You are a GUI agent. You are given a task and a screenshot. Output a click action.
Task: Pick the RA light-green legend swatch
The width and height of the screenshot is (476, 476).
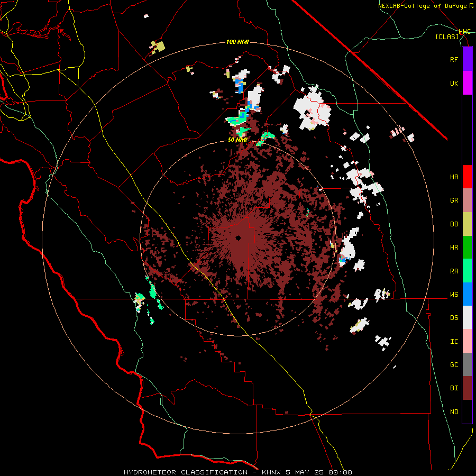[x=467, y=271]
